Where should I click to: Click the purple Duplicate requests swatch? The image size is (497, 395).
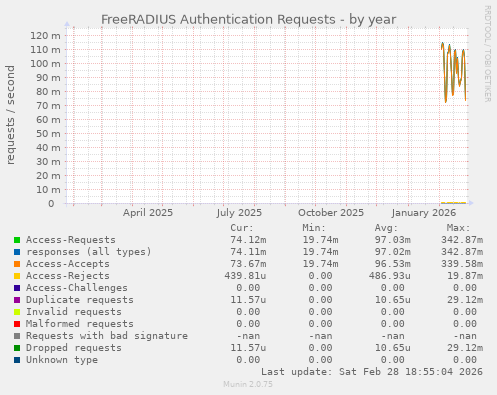click(x=17, y=300)
